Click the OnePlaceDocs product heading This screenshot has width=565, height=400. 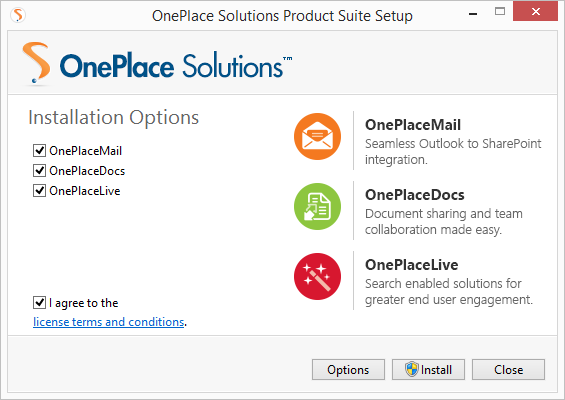415,195
